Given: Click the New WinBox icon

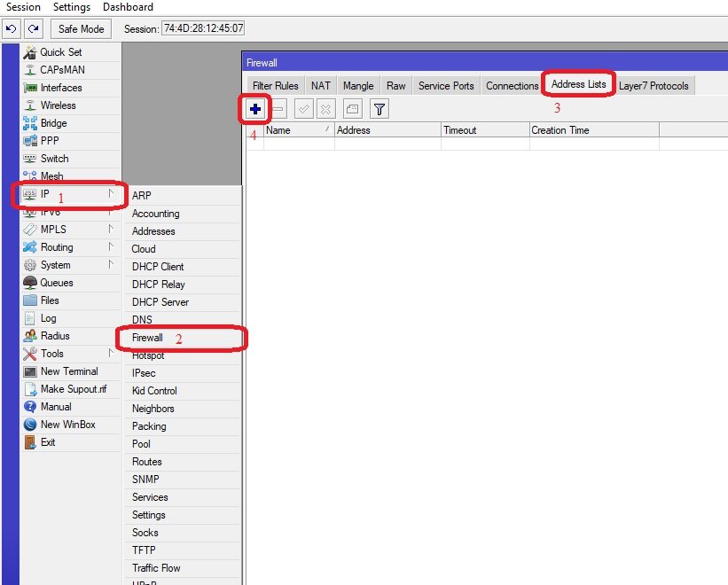Looking at the screenshot, I should point(30,425).
